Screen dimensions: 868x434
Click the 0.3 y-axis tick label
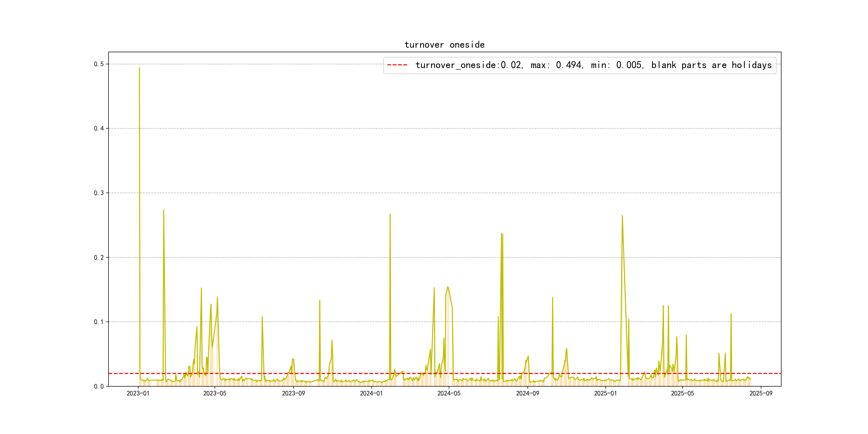click(x=99, y=193)
